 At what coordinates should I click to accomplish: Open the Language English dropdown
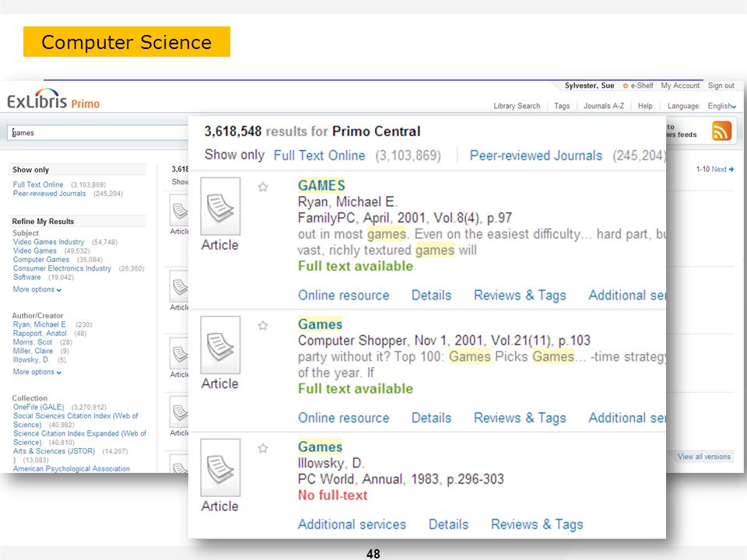[x=722, y=107]
